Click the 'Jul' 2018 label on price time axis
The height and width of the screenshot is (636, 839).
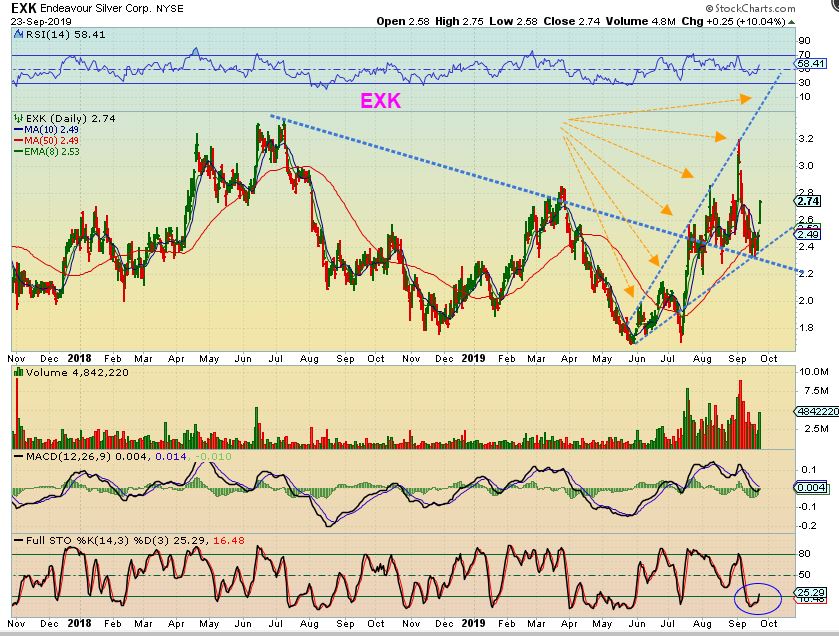[x=275, y=358]
